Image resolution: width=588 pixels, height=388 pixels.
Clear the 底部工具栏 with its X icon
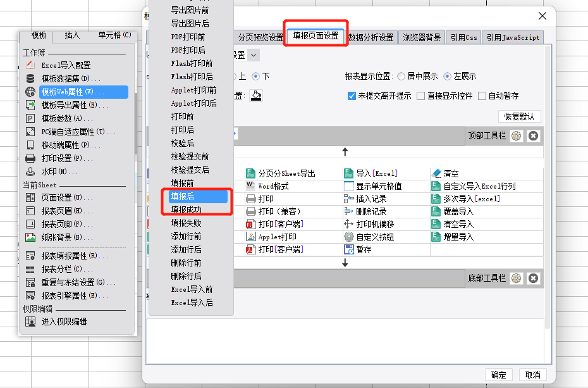click(533, 278)
